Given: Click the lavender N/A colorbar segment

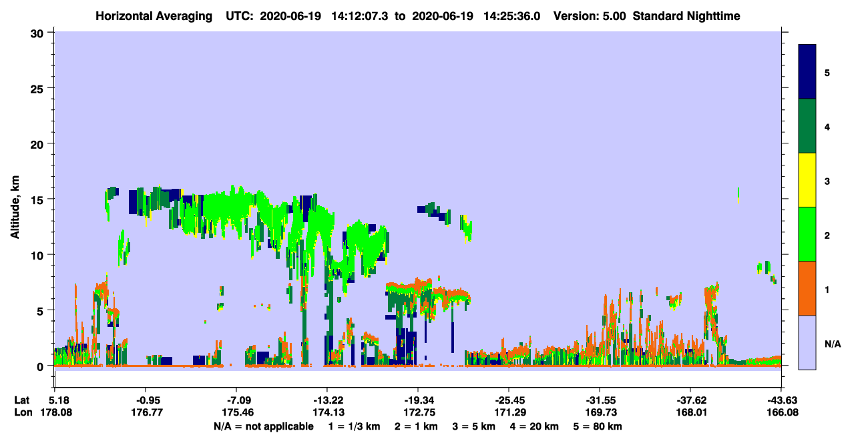Looking at the screenshot, I should click(807, 342).
